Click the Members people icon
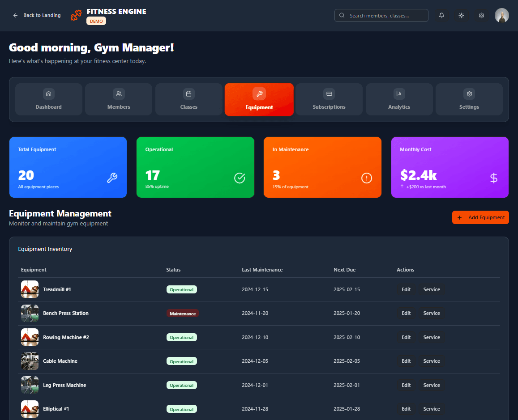Image resolution: width=518 pixels, height=420 pixels. tap(119, 93)
